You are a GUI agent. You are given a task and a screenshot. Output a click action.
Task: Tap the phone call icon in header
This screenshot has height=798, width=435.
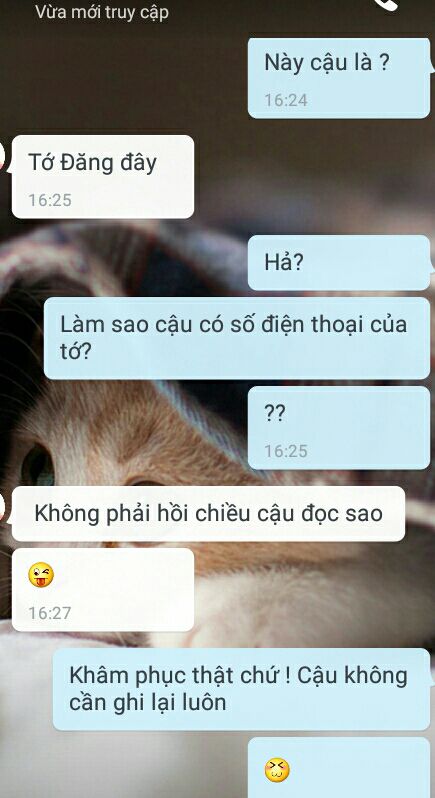point(388,4)
